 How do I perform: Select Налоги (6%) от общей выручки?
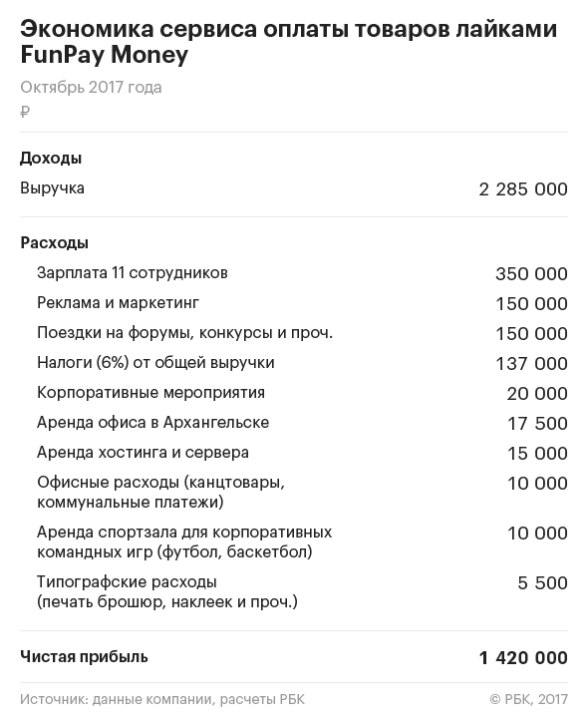click(155, 363)
